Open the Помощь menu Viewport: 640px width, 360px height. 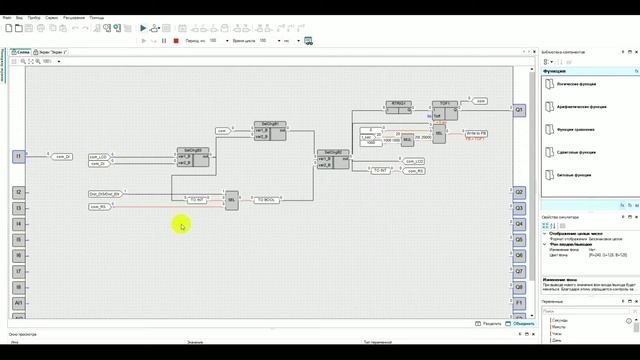[x=97, y=18]
